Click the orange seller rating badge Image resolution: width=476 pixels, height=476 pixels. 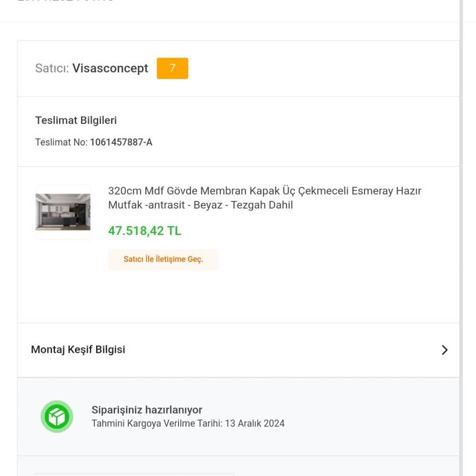[172, 68]
